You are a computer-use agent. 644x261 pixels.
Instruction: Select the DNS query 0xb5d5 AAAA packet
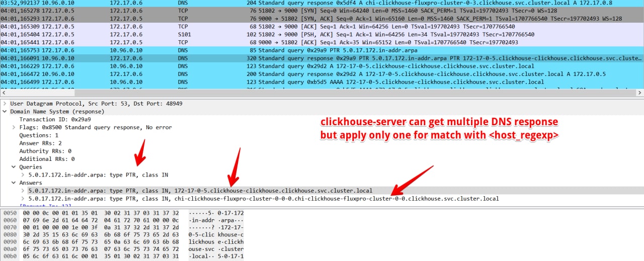tap(322, 81)
